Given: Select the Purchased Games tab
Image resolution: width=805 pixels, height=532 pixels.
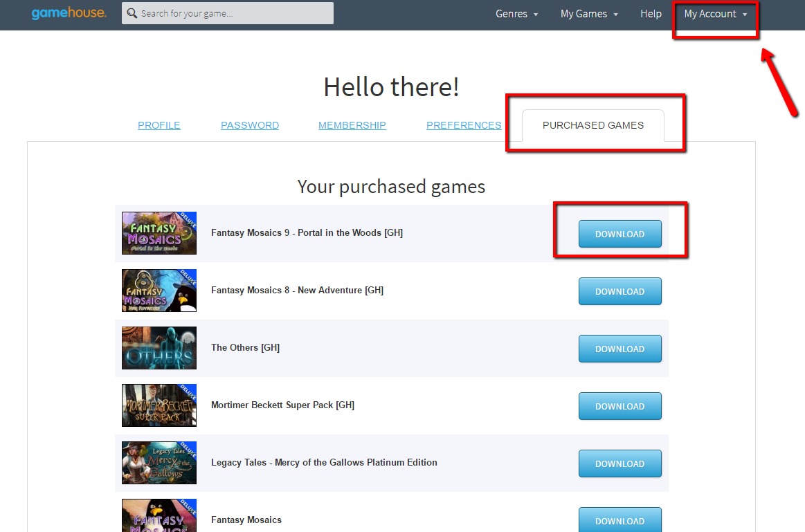Looking at the screenshot, I should click(593, 125).
